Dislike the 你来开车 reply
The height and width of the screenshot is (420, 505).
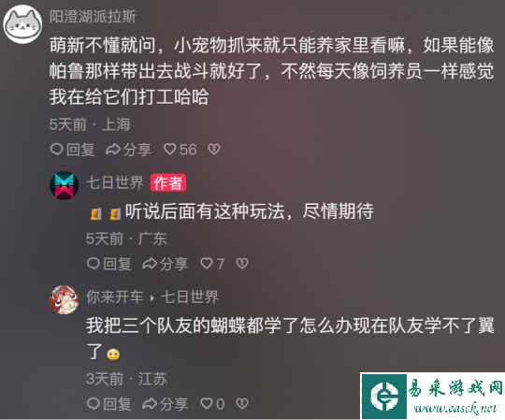(x=242, y=403)
